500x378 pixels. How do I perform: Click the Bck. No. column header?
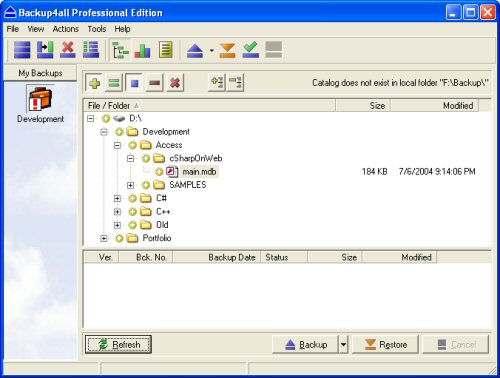tap(146, 257)
